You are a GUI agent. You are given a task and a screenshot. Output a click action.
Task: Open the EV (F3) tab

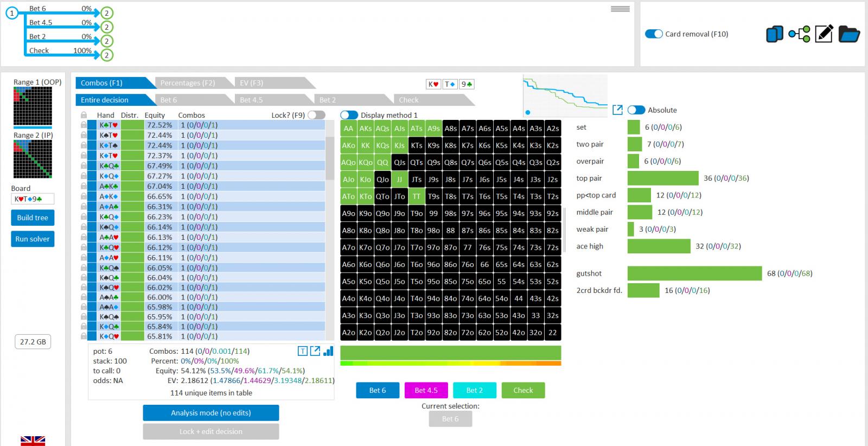point(251,83)
